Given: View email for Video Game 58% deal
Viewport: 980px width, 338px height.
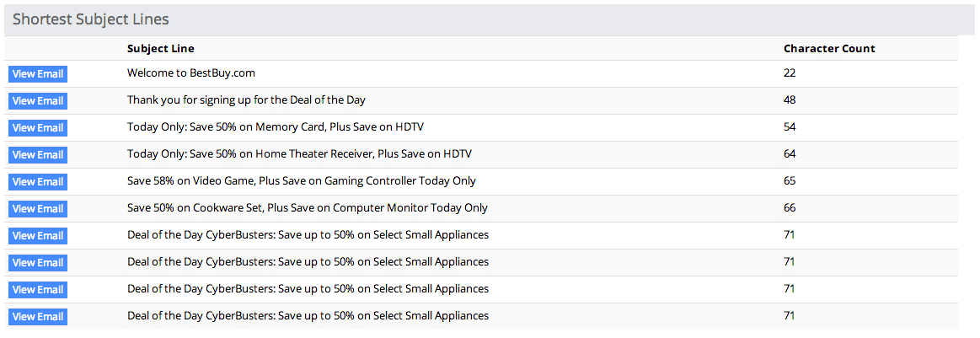Looking at the screenshot, I should (38, 182).
